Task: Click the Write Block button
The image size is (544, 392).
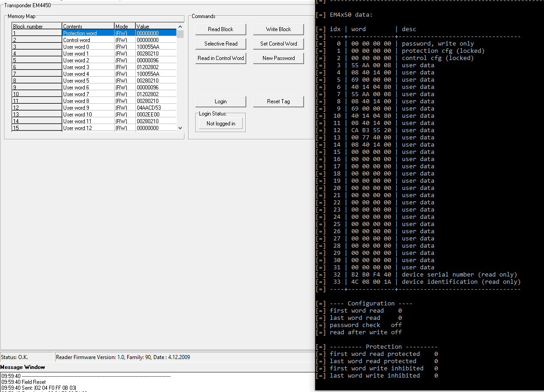Action: tap(278, 29)
